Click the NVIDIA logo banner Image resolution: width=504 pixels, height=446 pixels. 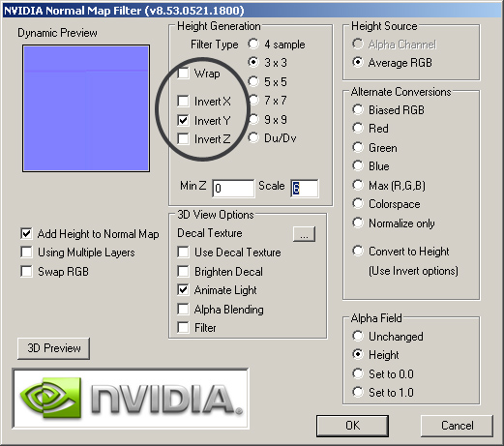pyautogui.click(x=131, y=399)
